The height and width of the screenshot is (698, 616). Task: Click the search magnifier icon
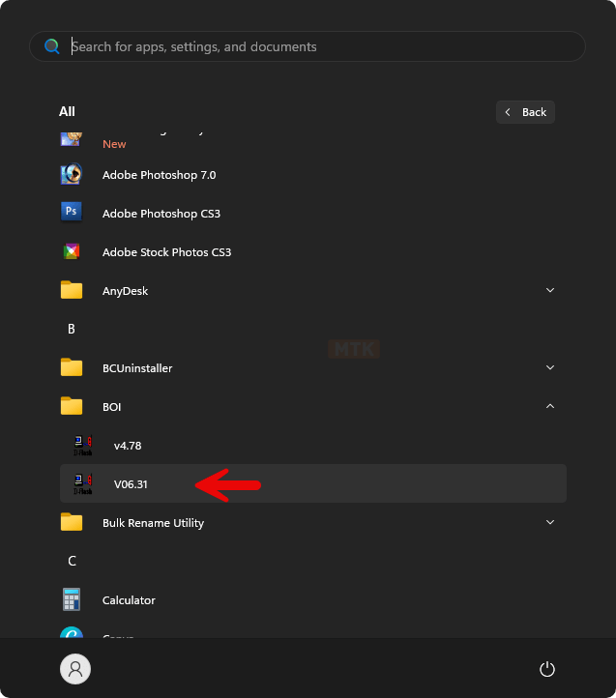coord(52,46)
